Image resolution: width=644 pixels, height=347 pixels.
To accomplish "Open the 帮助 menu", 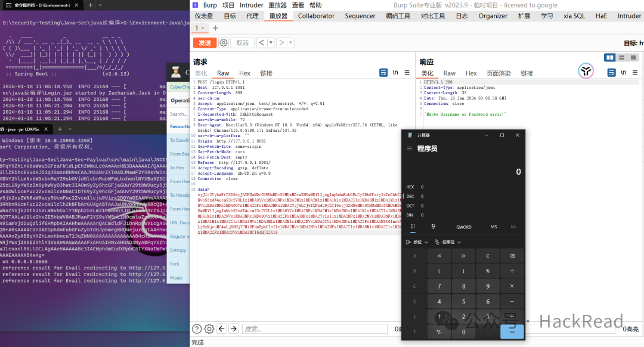I will [x=315, y=5].
